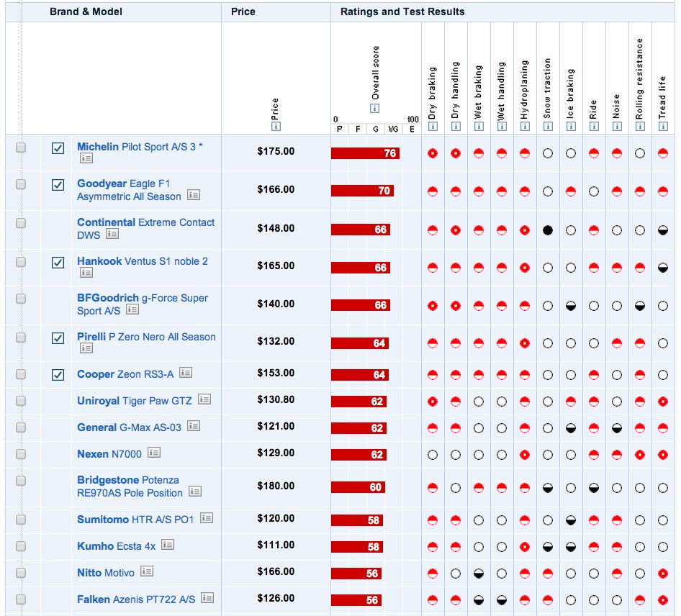This screenshot has width=681, height=616.
Task: Open details icon beside Falken Azenis PT722
Action: (x=207, y=598)
